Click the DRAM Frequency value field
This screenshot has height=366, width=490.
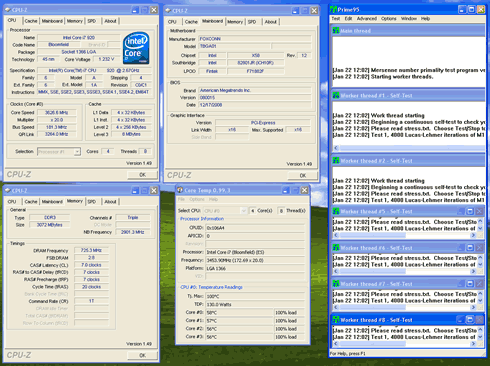point(91,250)
